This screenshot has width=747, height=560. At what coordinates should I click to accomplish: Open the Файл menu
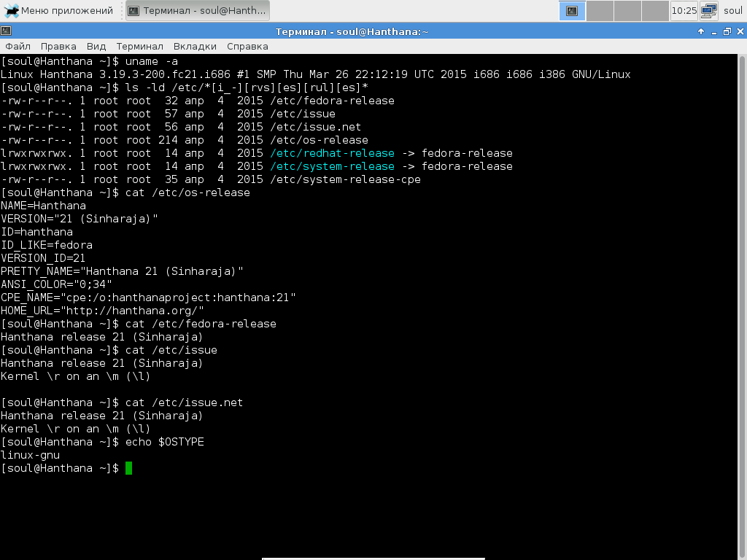[x=18, y=46]
